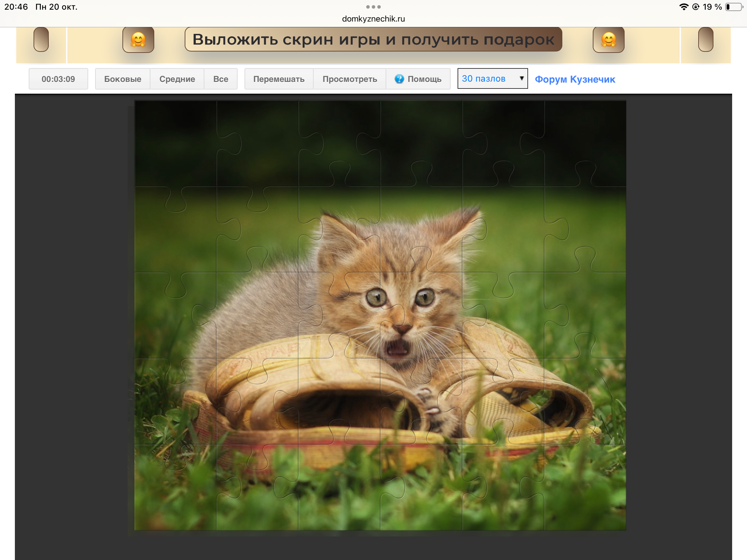Click the 00:03:09 timer display
Screen dimensions: 747x560
coord(58,79)
